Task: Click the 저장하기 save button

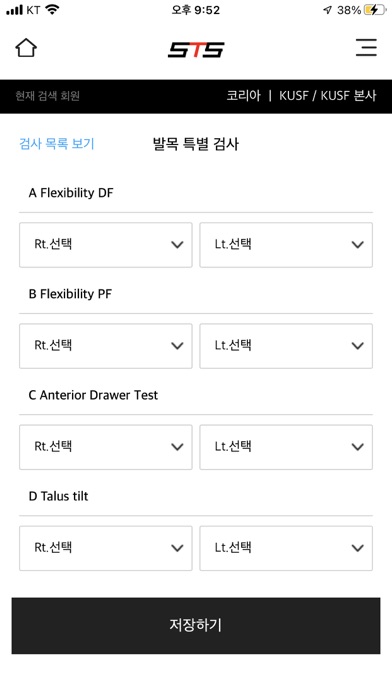Action: [x=196, y=625]
